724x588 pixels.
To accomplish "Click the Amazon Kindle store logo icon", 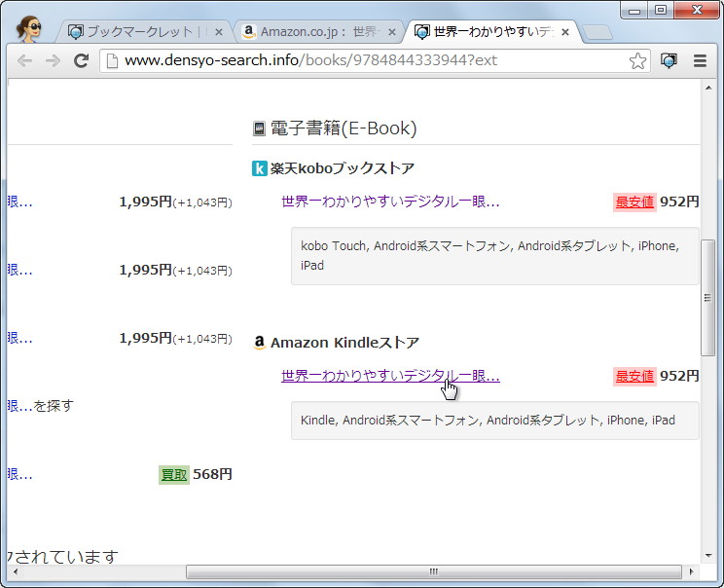I will click(260, 343).
